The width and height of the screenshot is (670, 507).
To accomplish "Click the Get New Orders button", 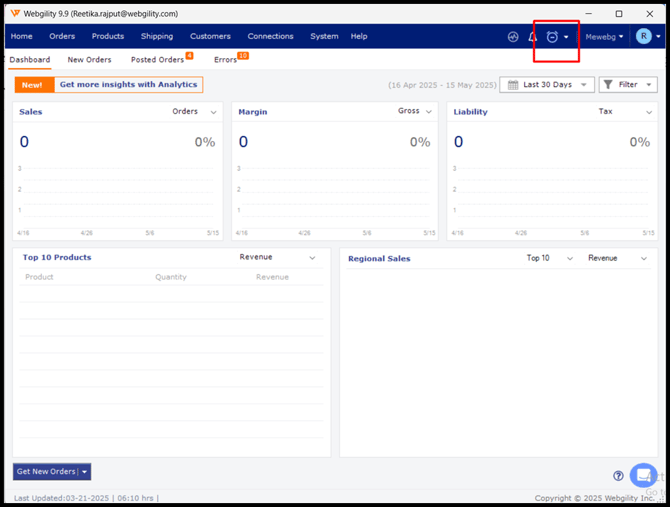I will pos(46,472).
